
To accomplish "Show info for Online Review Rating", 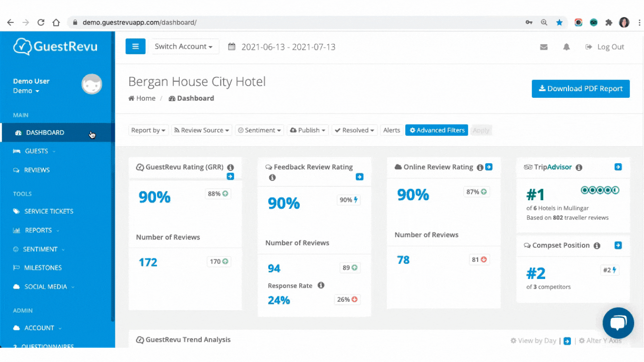I will tap(480, 167).
